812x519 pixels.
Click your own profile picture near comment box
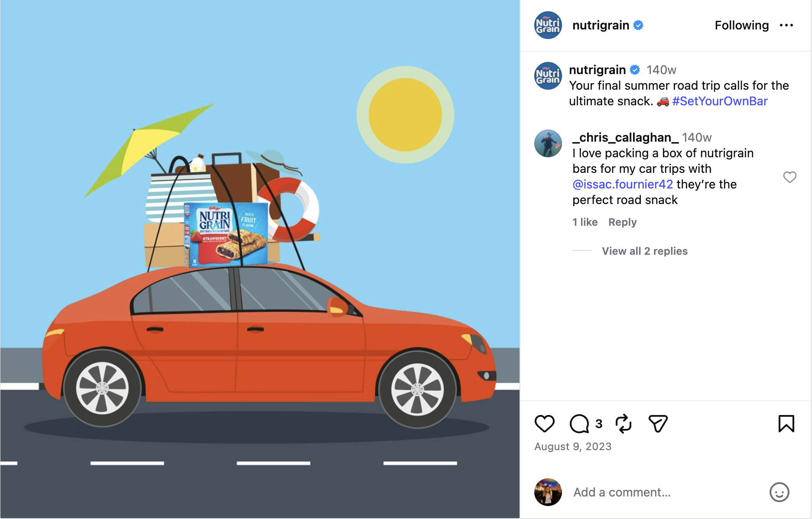(x=548, y=492)
